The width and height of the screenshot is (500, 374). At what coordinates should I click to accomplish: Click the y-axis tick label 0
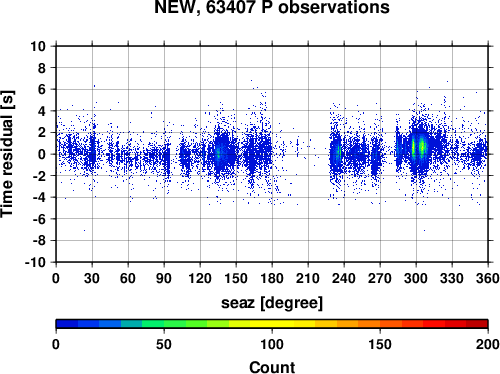click(42, 154)
